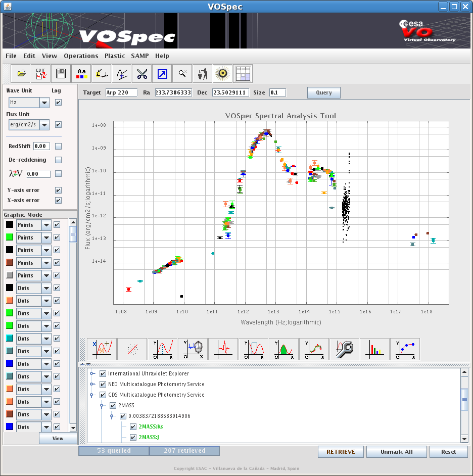This screenshot has height=476, width=473.
Task: Open the Aa text and colors icon
Action: point(81,73)
